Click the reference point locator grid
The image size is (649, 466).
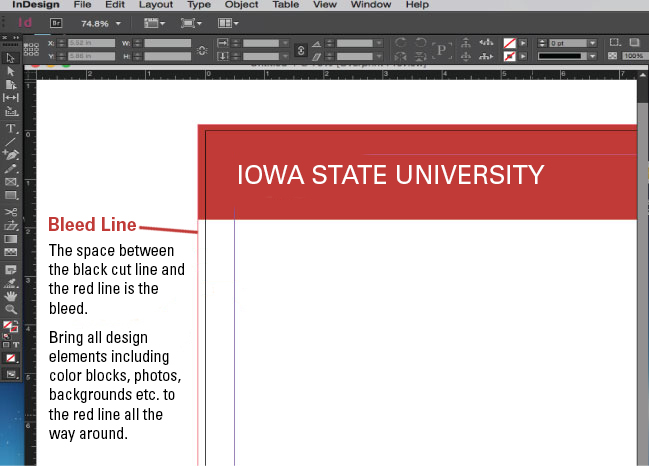(31, 49)
